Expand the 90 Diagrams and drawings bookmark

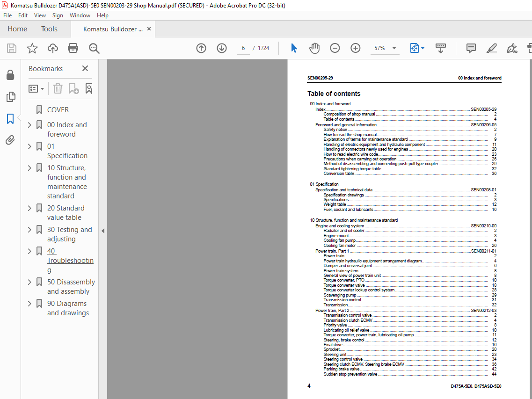tap(29, 304)
